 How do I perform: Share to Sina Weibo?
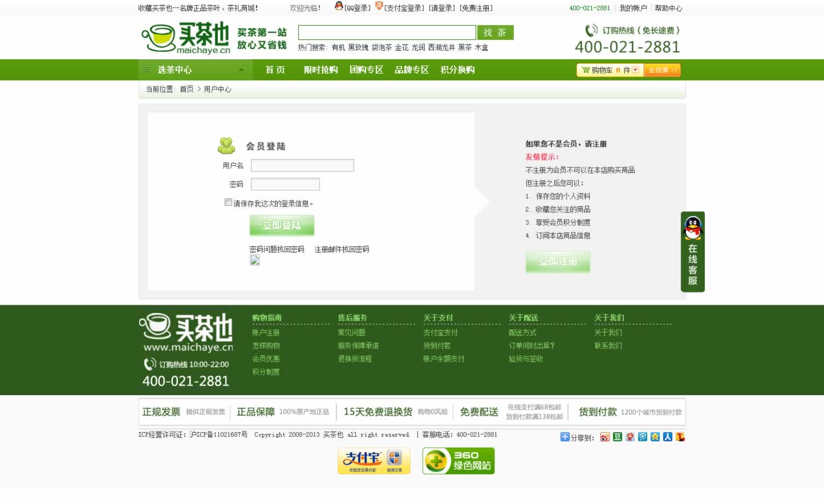click(605, 437)
